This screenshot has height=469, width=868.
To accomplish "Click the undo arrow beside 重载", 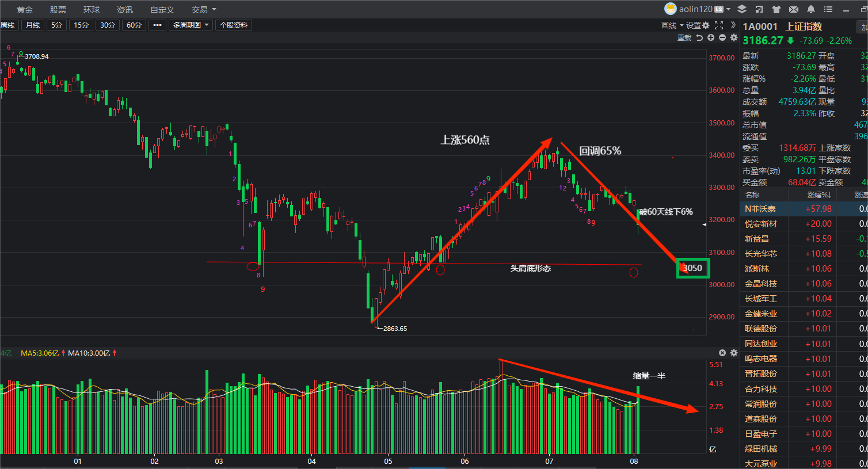I will coord(699,37).
